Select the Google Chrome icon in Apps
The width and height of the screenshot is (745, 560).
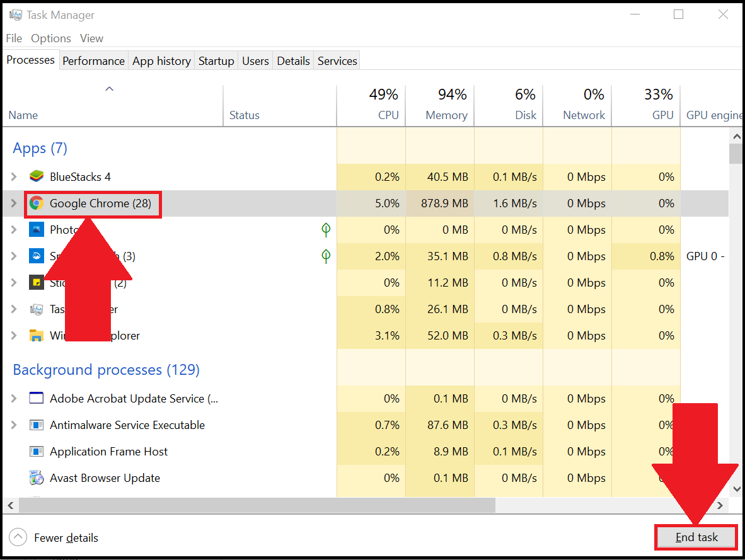click(37, 203)
